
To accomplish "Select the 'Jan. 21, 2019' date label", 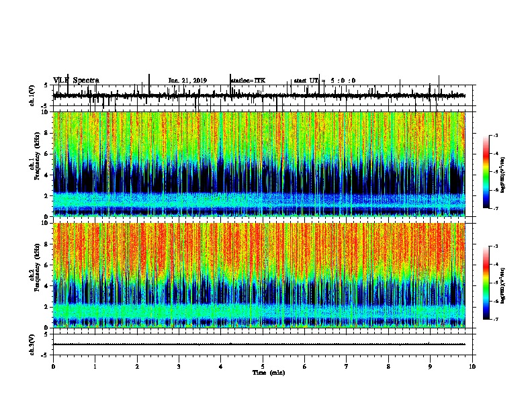I will (187, 81).
